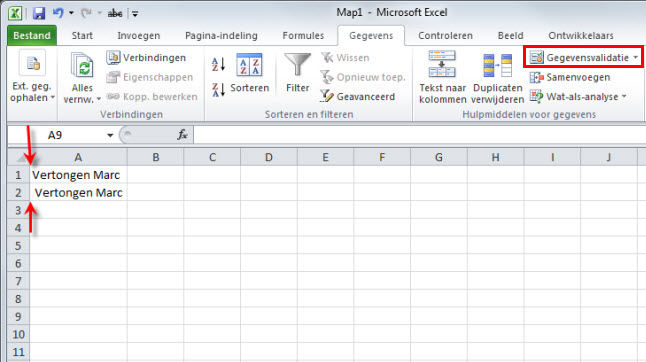646x362 pixels.
Task: Open the Wat-als-analyse dropdown
Action: coord(578,97)
